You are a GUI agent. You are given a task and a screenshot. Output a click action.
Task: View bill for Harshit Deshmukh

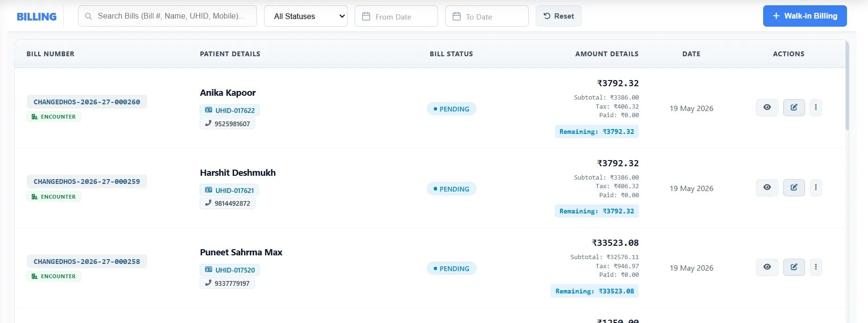point(767,188)
